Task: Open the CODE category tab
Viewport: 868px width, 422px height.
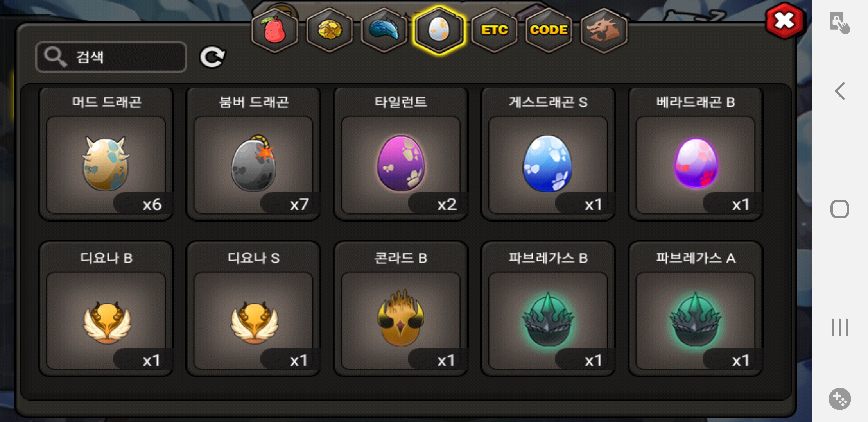Action: pos(549,30)
